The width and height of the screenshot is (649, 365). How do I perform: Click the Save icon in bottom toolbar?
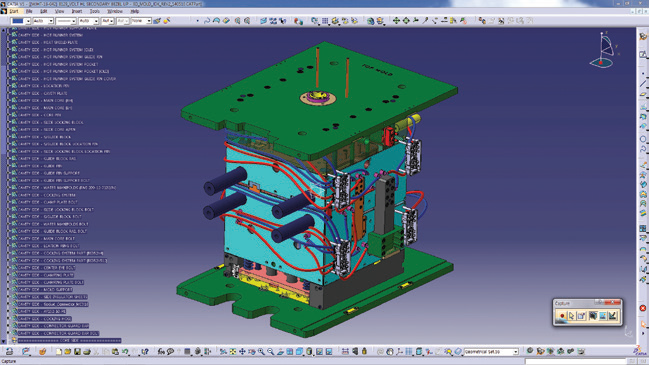(77, 352)
